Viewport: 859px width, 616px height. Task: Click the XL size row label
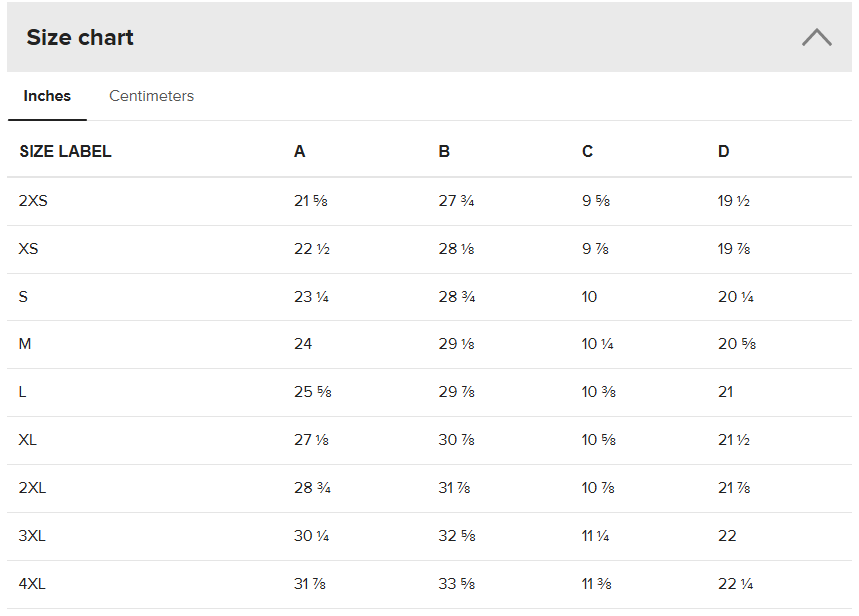(x=27, y=440)
